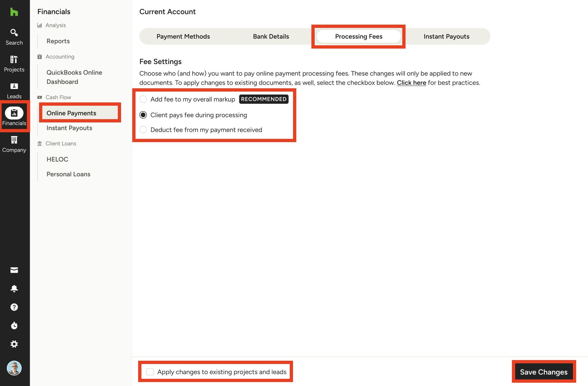588x386 pixels.
Task: Expand the Client Loans section
Action: (x=61, y=143)
